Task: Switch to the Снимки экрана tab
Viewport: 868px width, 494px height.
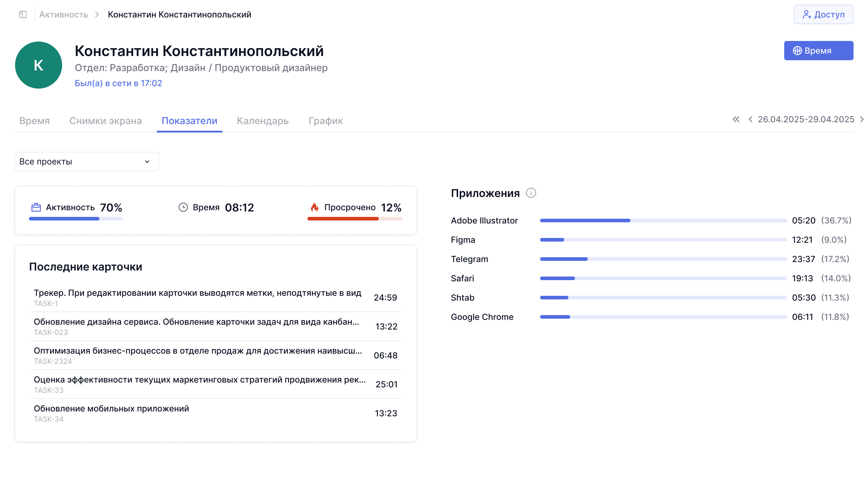Action: click(x=105, y=121)
